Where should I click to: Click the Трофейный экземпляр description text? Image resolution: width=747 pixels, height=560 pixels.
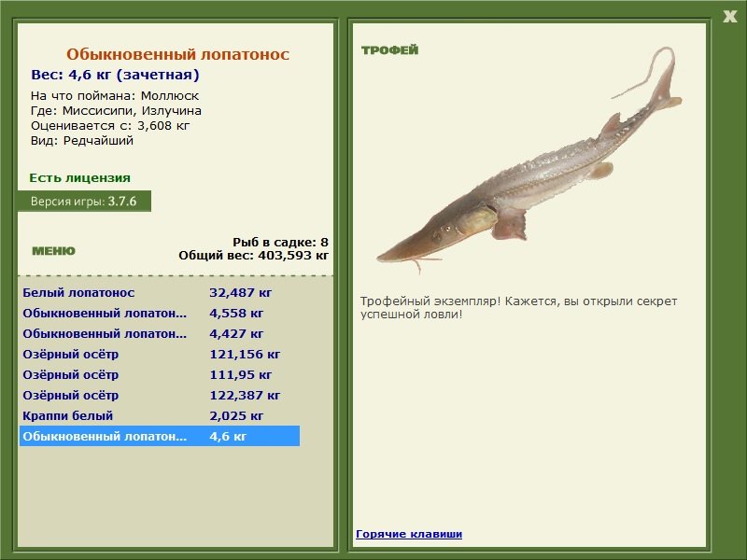tap(518, 308)
